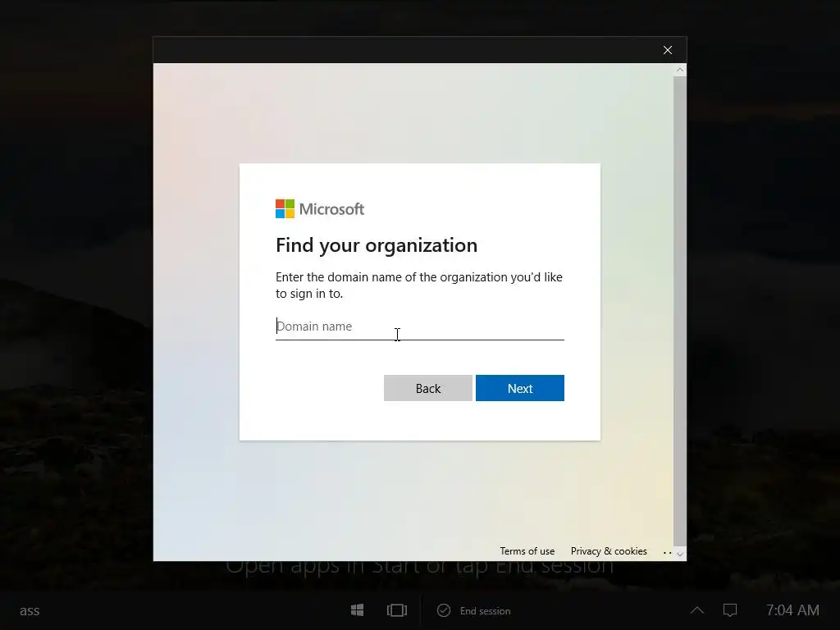Screen dimensions: 840x630
Task: Close the sign-in dialog window
Action: click(668, 50)
